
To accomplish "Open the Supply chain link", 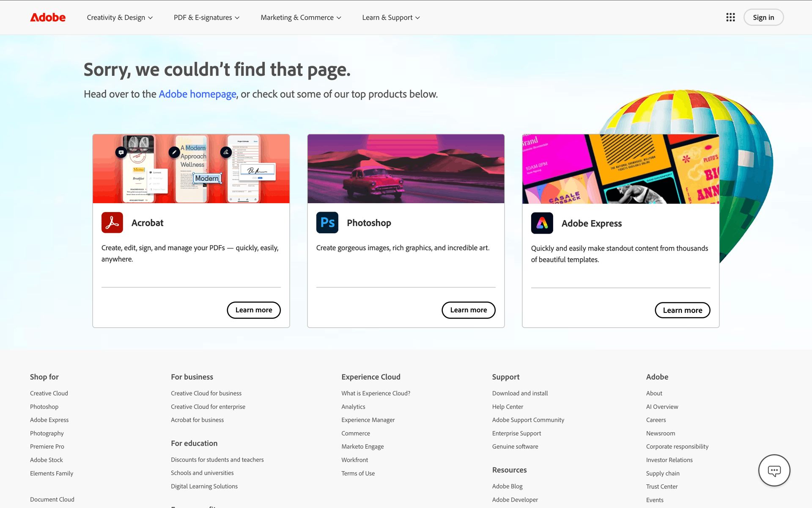I will tap(663, 473).
